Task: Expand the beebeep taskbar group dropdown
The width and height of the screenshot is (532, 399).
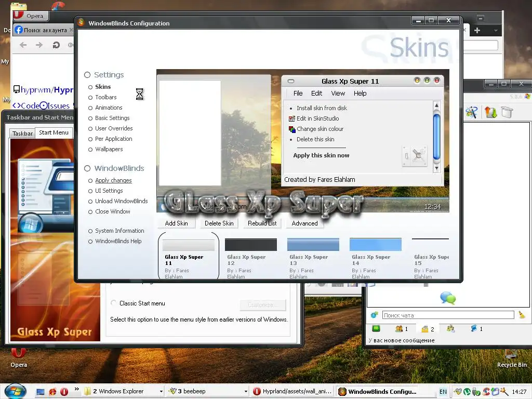Action: pos(246,392)
